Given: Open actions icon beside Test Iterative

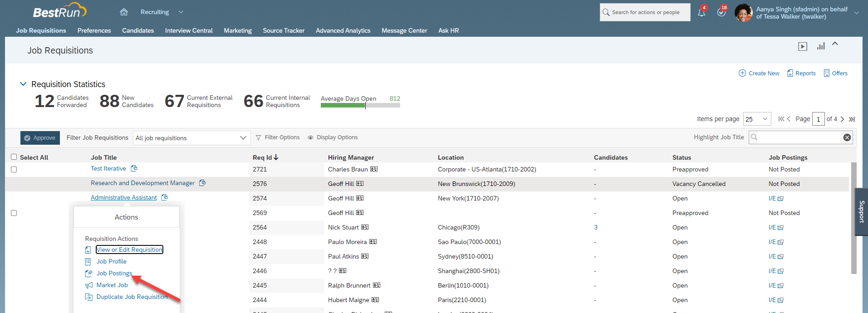Looking at the screenshot, I should (x=134, y=168).
